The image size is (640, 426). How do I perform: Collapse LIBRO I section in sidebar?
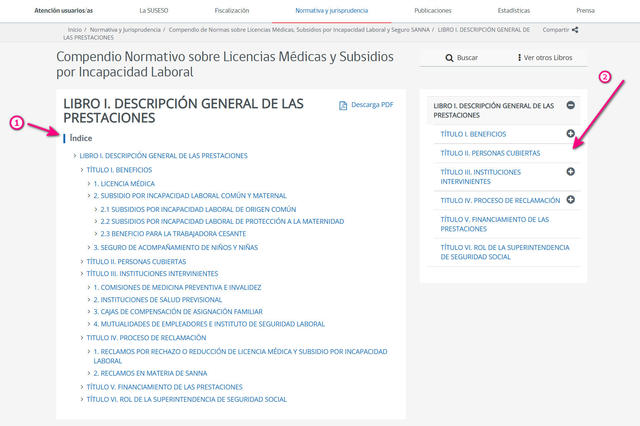coord(570,105)
